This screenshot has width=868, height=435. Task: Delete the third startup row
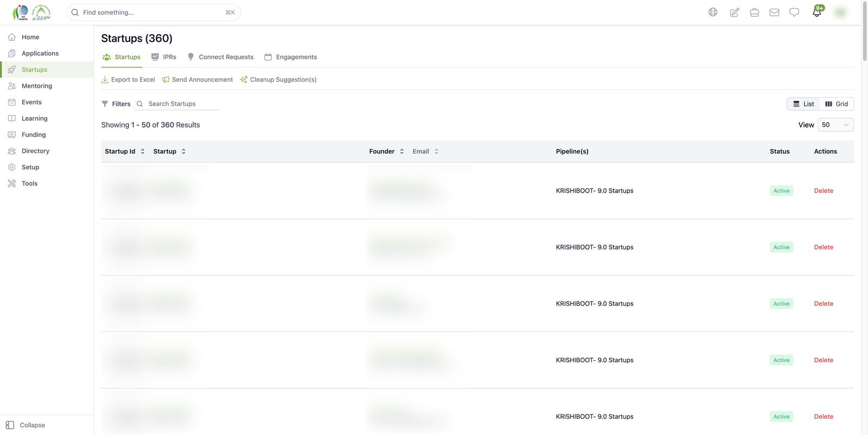[824, 304]
